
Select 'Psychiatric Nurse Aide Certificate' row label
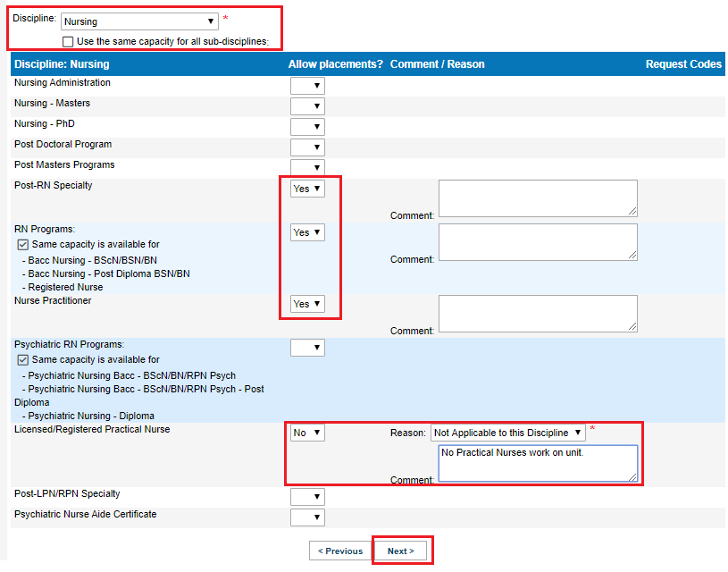[86, 515]
